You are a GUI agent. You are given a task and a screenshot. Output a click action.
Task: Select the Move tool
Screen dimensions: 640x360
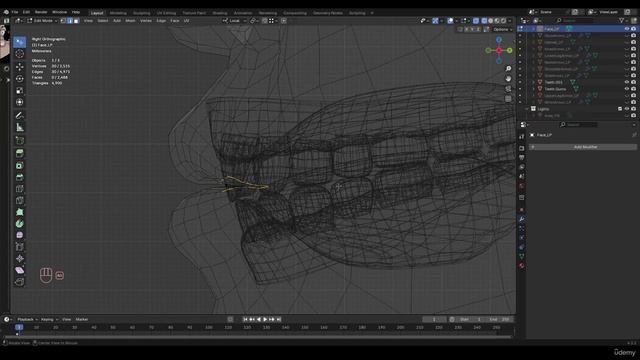tap(20, 67)
